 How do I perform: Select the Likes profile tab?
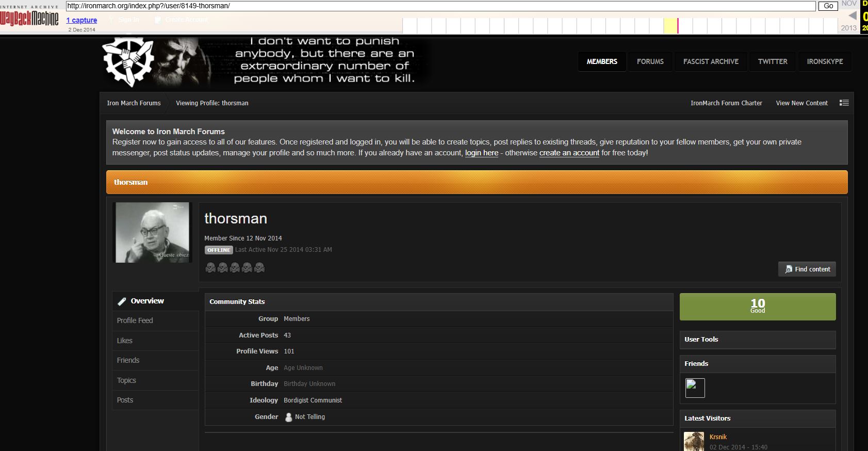(155, 341)
